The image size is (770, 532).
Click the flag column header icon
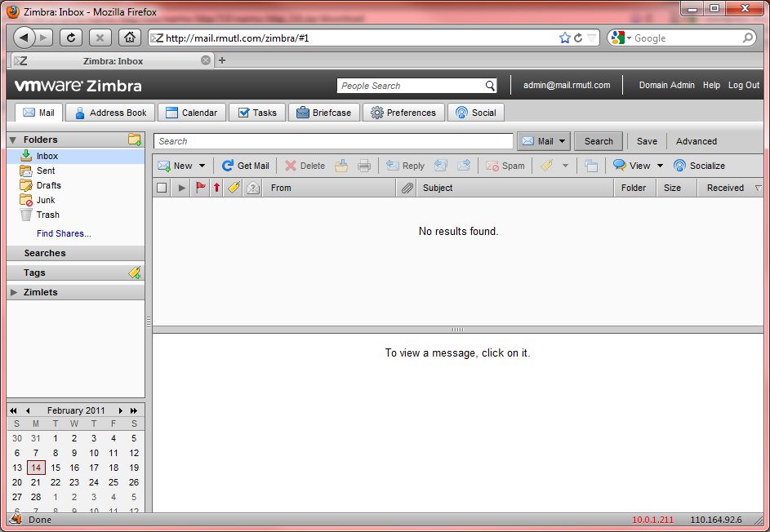pyautogui.click(x=201, y=188)
